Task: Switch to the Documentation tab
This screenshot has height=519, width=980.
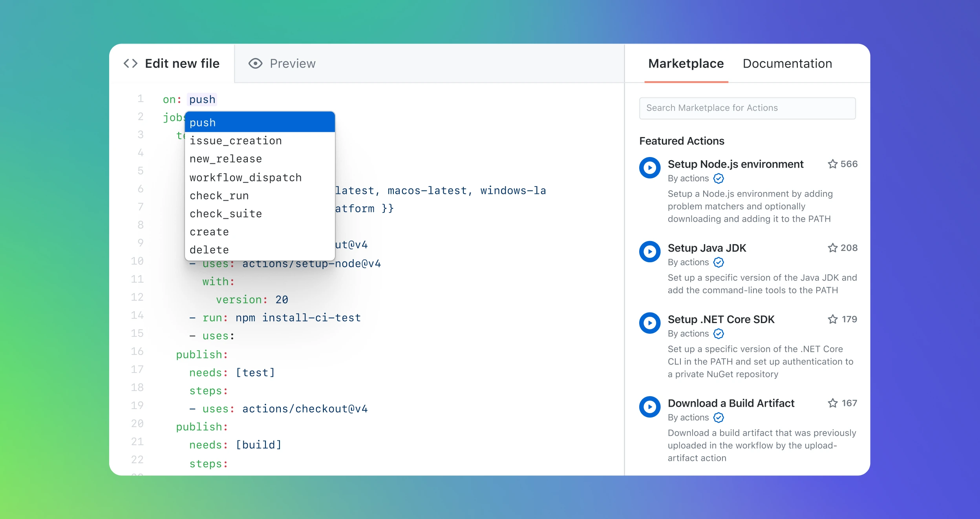Action: click(786, 63)
